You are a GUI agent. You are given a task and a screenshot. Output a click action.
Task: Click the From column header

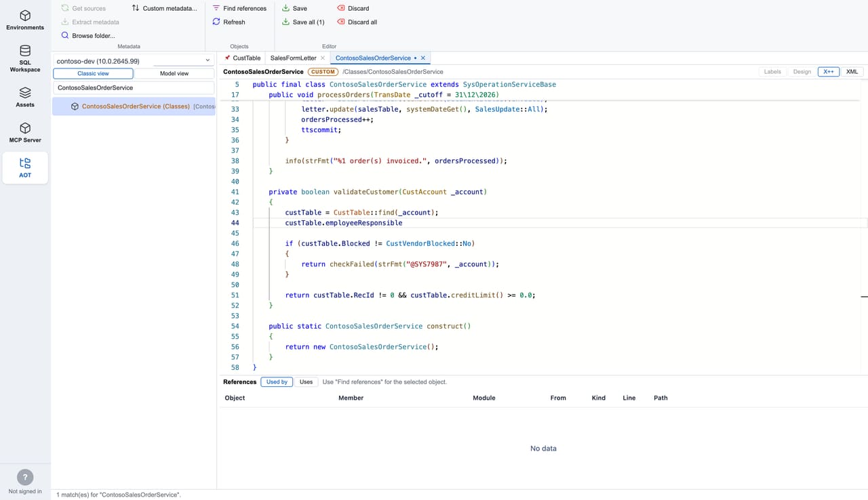558,398
